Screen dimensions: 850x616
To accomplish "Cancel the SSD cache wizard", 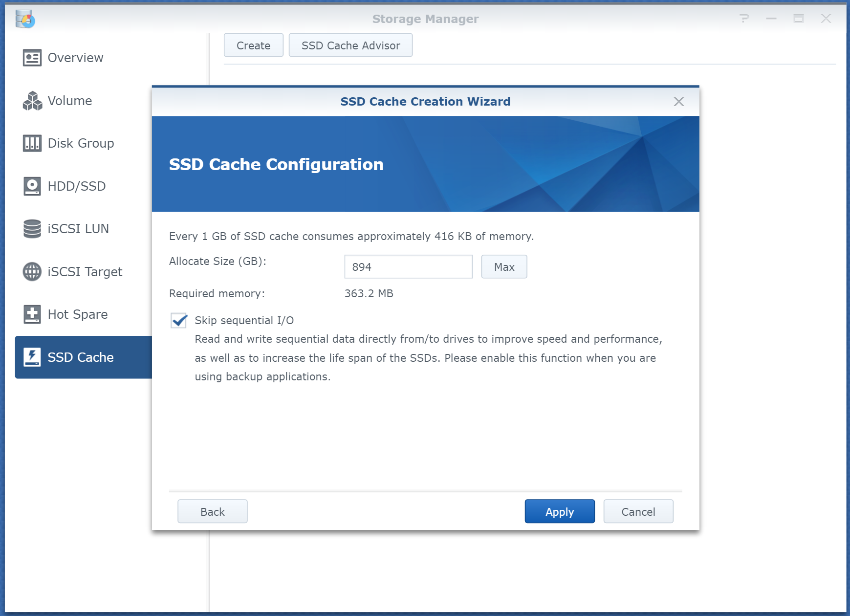I will pos(638,512).
